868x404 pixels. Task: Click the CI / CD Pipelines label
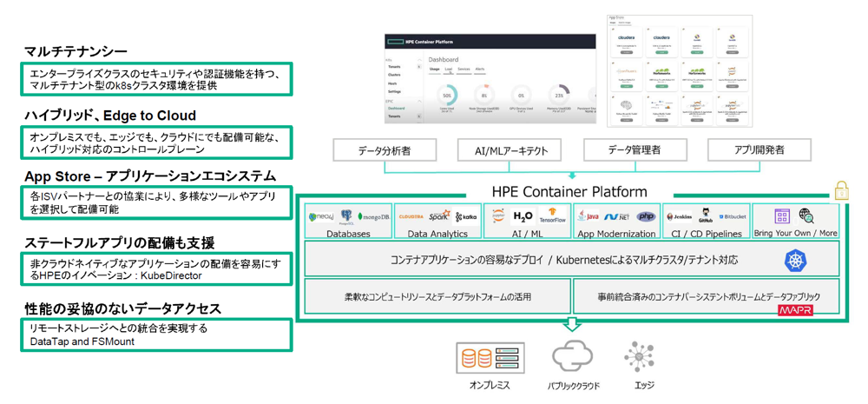pyautogui.click(x=706, y=234)
